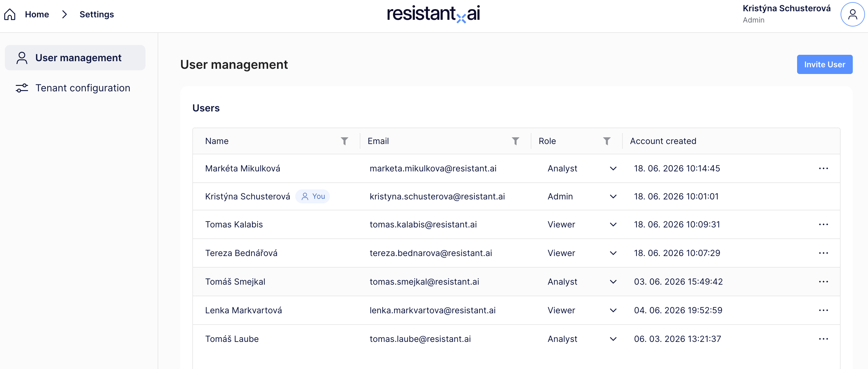Filter the Role column
Viewport: 868px width, 369px height.
tap(607, 141)
